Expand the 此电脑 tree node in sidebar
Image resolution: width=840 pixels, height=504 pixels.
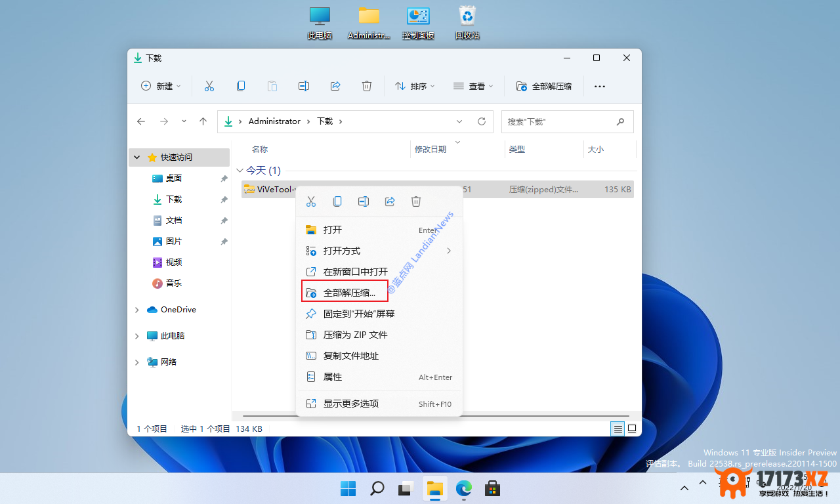[137, 336]
